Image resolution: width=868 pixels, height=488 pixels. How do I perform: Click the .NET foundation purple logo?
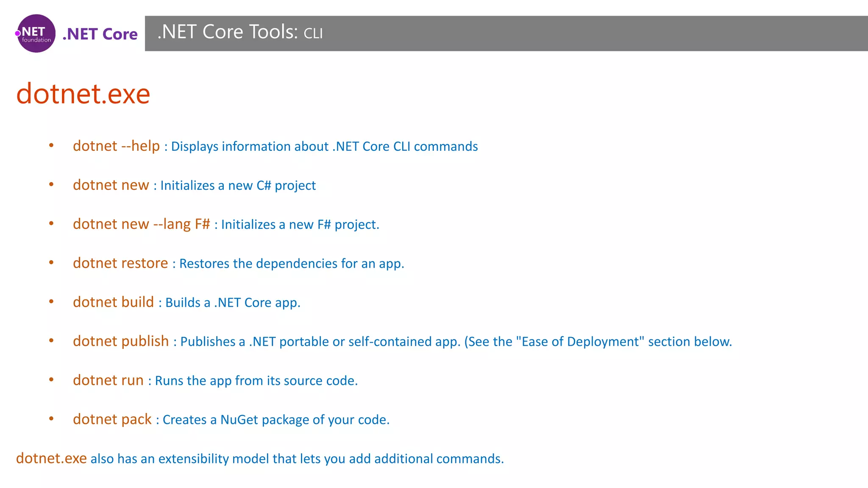point(36,33)
